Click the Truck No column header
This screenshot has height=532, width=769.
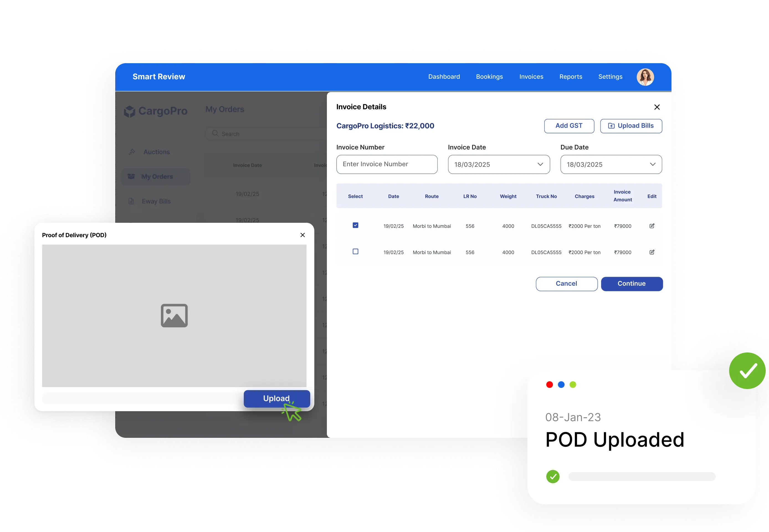pos(546,196)
